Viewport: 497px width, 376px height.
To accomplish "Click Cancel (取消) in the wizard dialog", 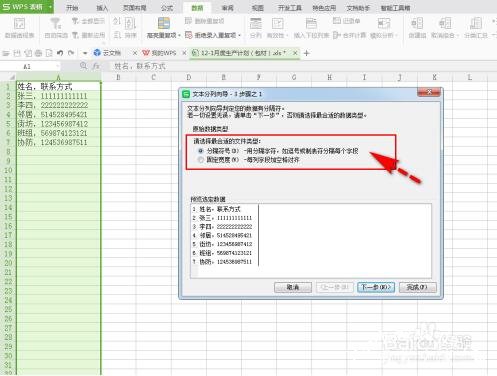I will click(x=293, y=287).
